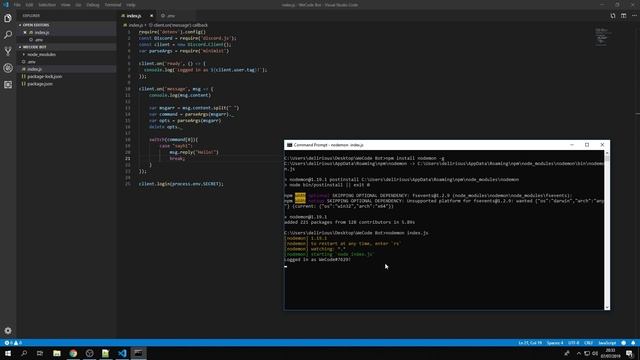
Task: Click the Visual Studio Code taskbar icon
Action: [122, 353]
